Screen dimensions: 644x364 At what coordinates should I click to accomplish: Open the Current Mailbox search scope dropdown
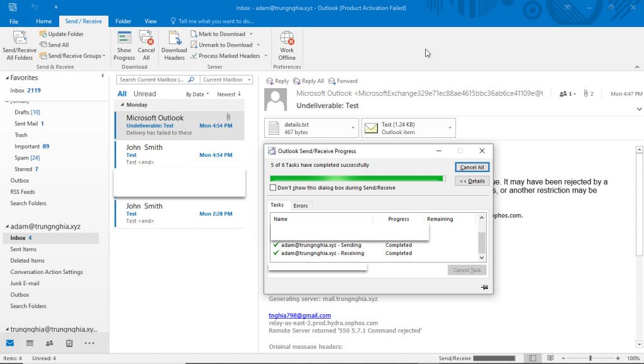click(x=226, y=80)
